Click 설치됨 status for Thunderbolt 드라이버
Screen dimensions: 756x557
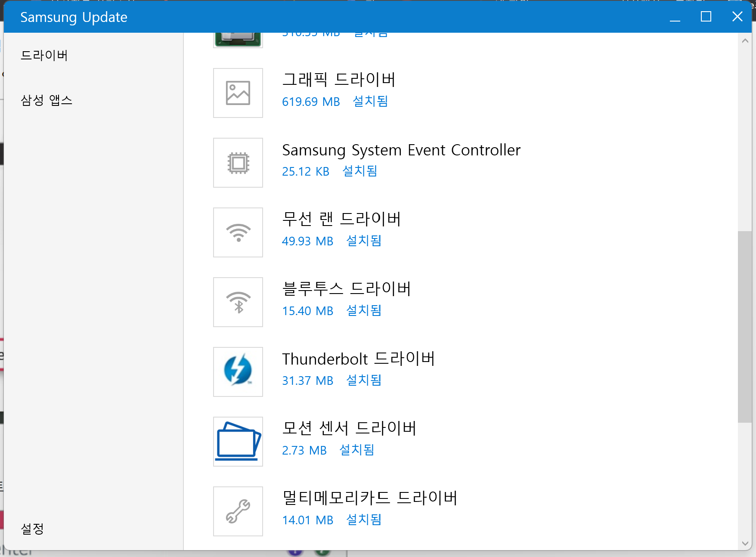click(364, 380)
